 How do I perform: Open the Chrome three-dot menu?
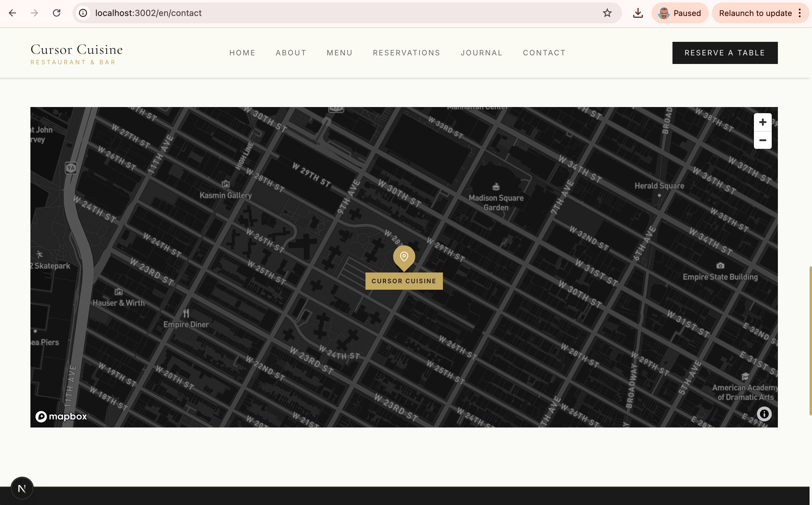pyautogui.click(x=800, y=13)
